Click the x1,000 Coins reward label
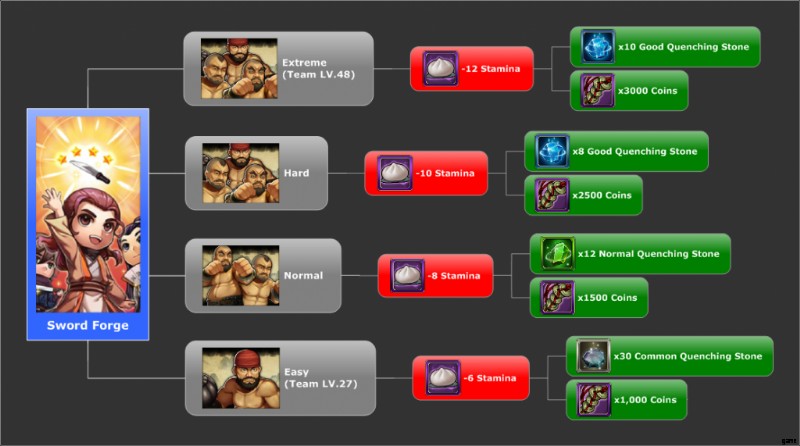 pos(645,400)
